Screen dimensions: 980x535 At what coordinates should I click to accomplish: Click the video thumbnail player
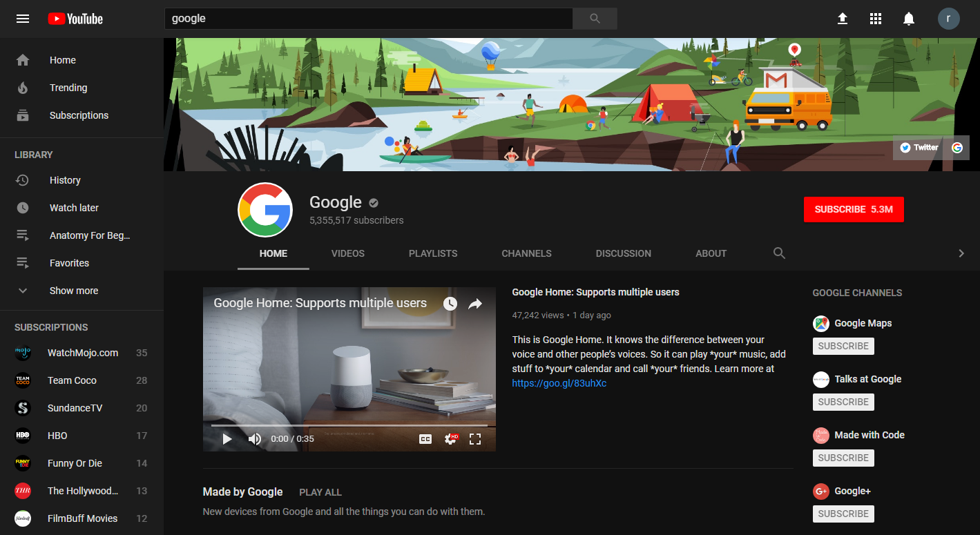coord(349,369)
